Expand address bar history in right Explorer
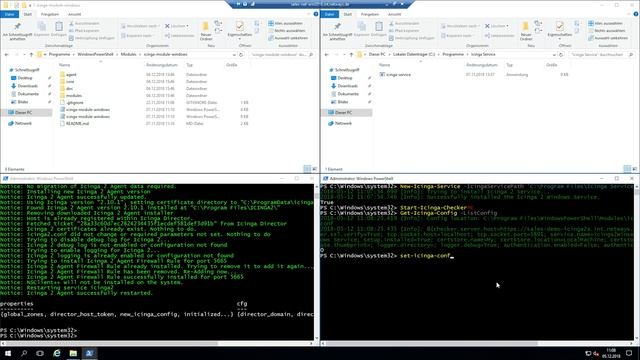The image size is (640, 360). [x=554, y=55]
